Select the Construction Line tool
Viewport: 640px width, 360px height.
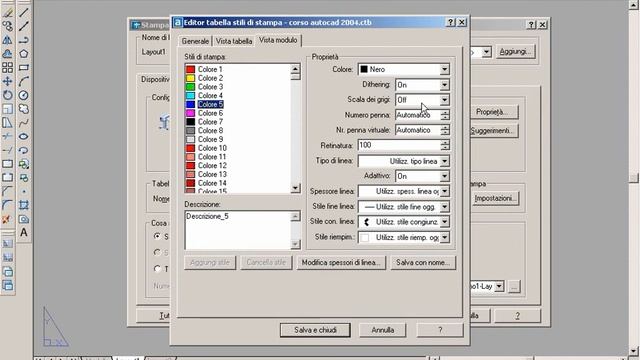pos(24,26)
